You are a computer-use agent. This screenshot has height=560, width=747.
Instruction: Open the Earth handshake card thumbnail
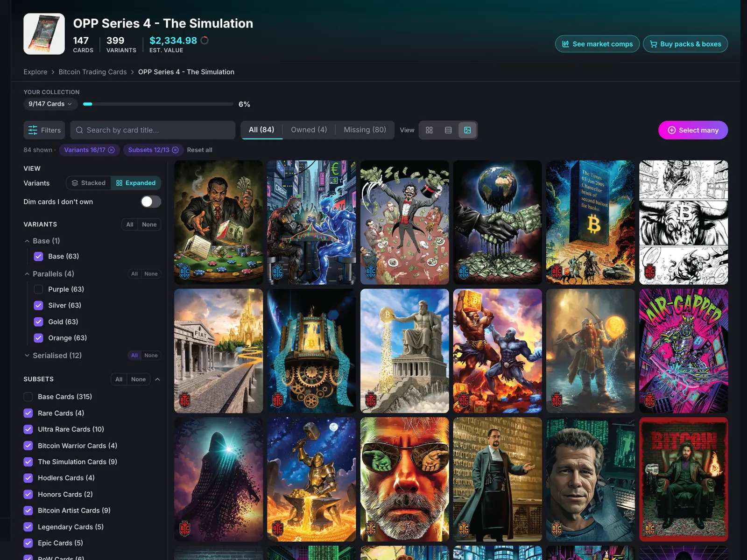tap(498, 223)
